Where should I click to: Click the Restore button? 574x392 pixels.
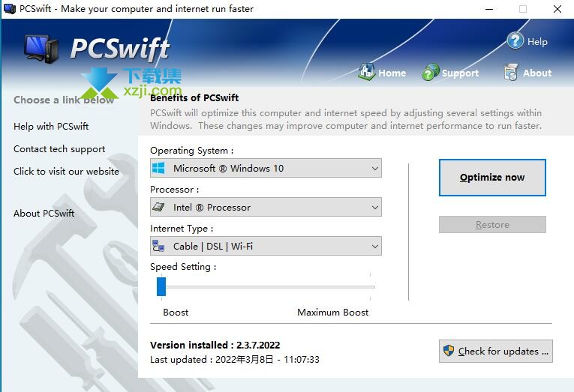(492, 225)
